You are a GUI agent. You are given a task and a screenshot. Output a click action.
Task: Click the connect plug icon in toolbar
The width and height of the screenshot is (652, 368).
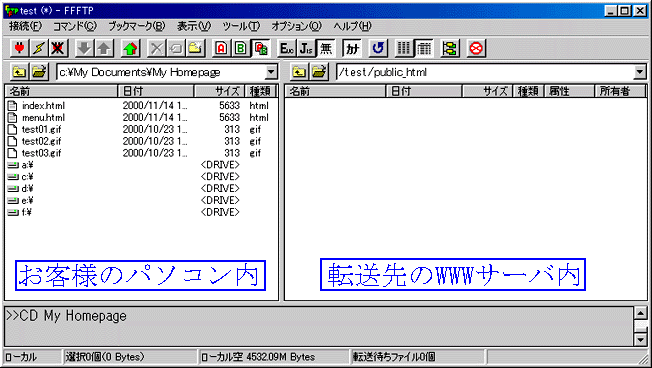pyautogui.click(x=20, y=49)
